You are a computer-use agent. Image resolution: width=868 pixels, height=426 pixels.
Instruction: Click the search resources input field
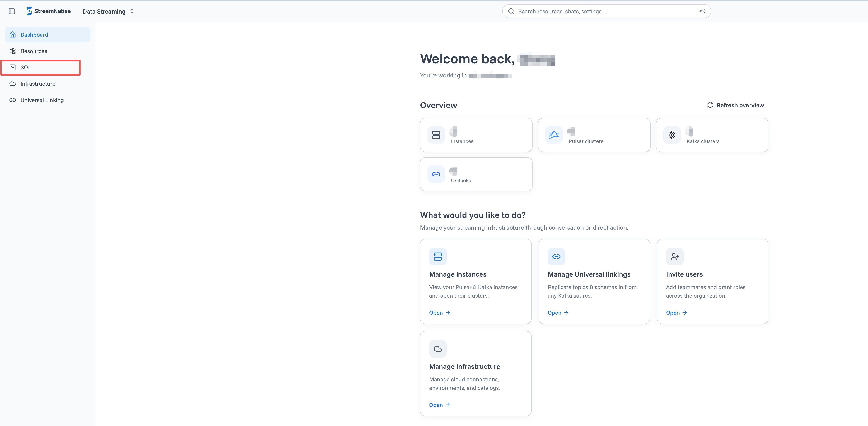pyautogui.click(x=606, y=11)
